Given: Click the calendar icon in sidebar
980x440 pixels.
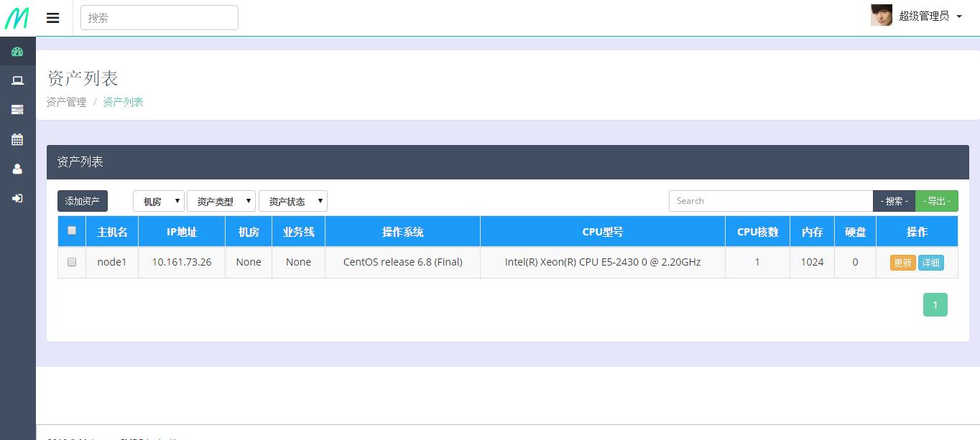Looking at the screenshot, I should pos(17,139).
